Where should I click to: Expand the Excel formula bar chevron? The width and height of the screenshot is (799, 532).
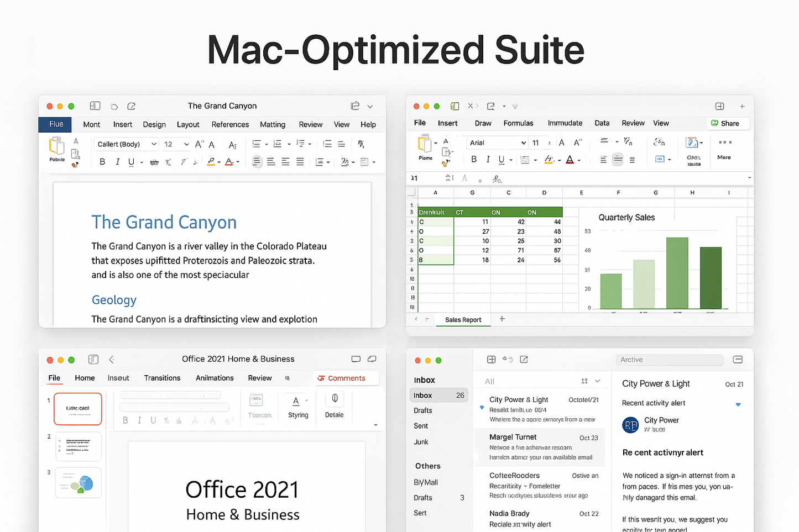(x=749, y=178)
